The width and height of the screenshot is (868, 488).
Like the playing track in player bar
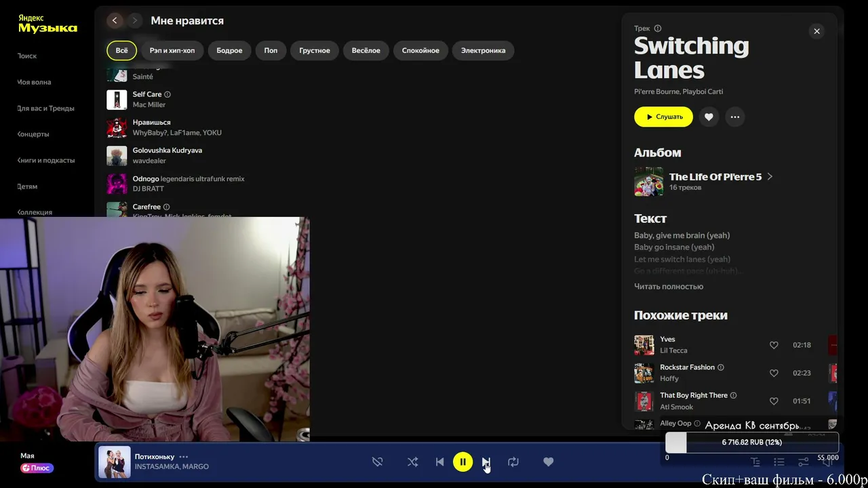549,462
